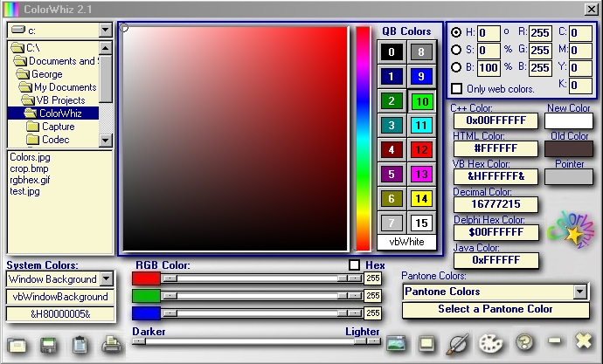The height and width of the screenshot is (364, 603).
Task: Click the clipboard copy icon
Action: 80,344
